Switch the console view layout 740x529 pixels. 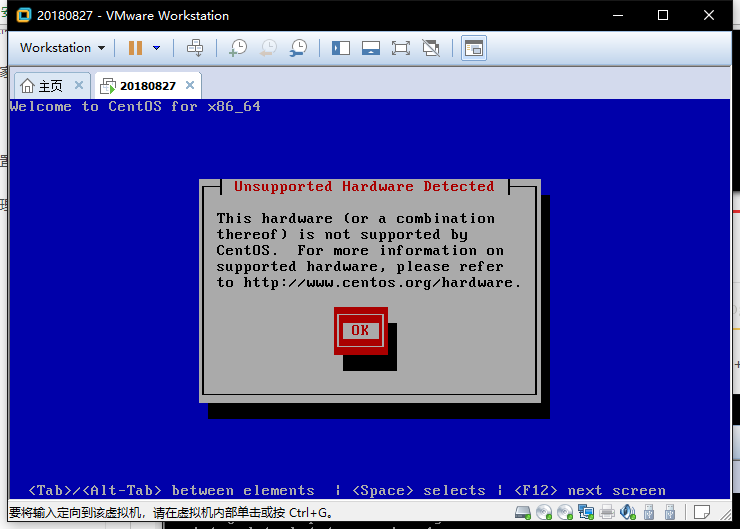[x=474, y=48]
